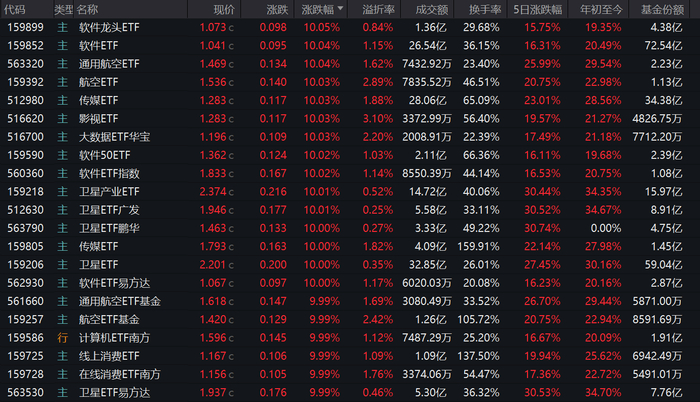
Task: Click the 行 type icon for 计算机ETF南方
Action: [x=62, y=338]
